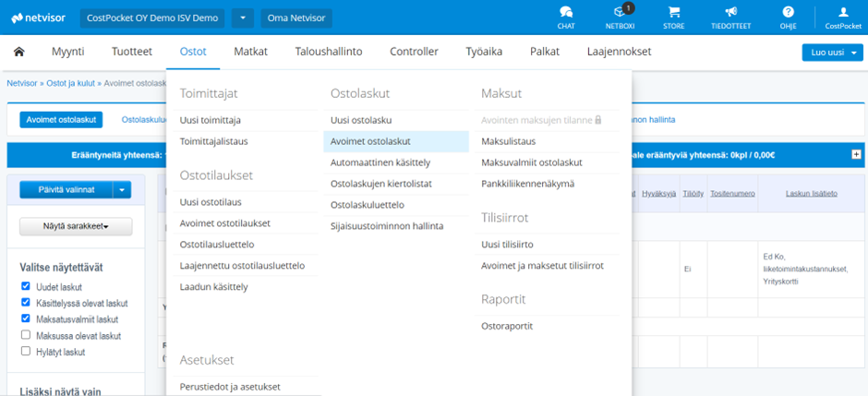Select Uusi ostolasku menu entry
The height and width of the screenshot is (396, 868).
(x=361, y=120)
